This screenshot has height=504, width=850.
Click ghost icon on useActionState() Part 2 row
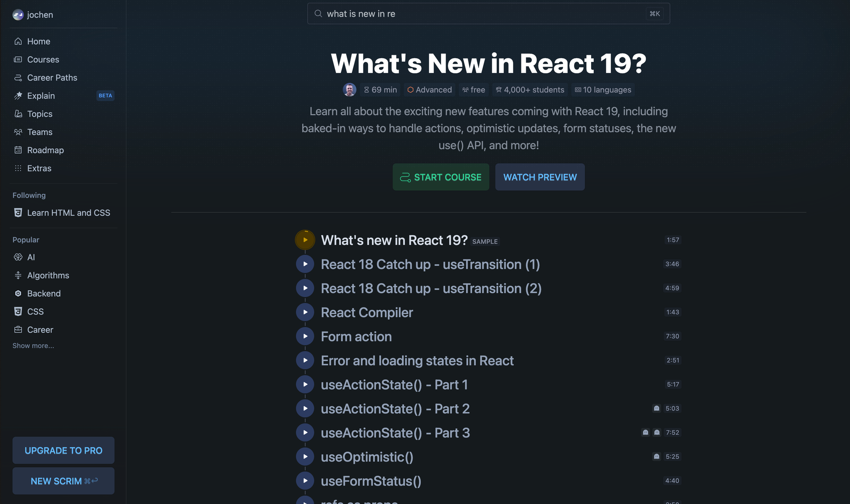657,408
